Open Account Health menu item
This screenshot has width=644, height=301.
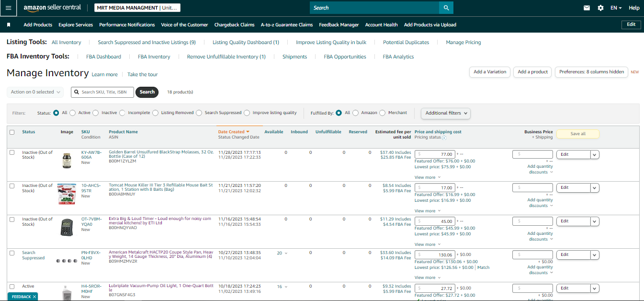click(381, 24)
